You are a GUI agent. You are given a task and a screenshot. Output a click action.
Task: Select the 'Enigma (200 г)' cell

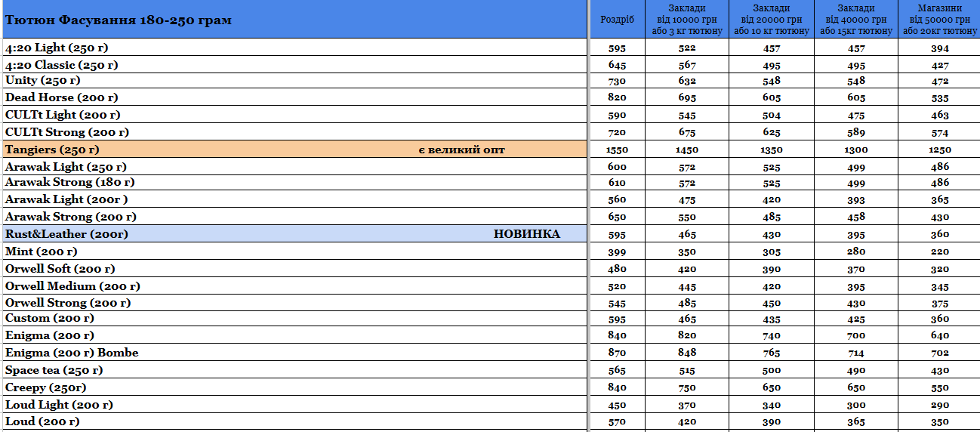(x=294, y=335)
